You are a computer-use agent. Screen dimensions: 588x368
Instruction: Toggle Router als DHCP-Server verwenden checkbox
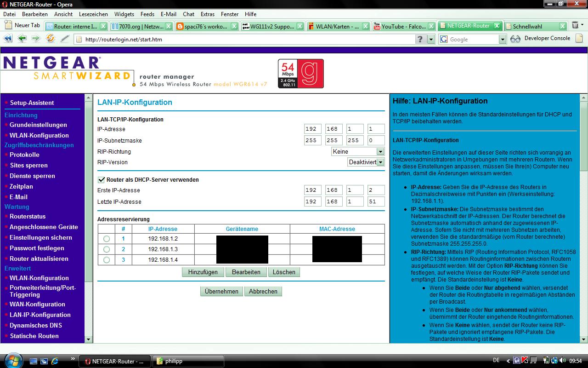pyautogui.click(x=101, y=180)
